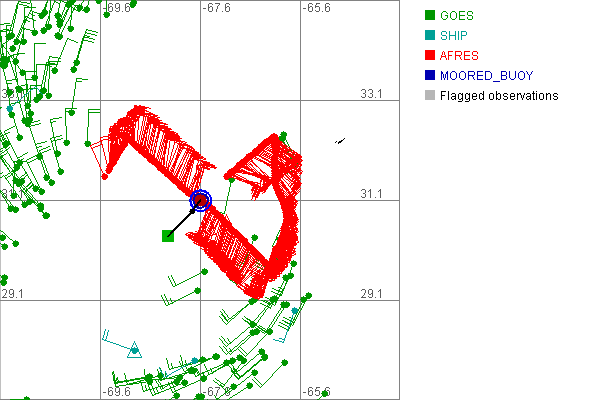
Task: Click the -65.6 longitude label at bottom
Action: [x=317, y=392]
